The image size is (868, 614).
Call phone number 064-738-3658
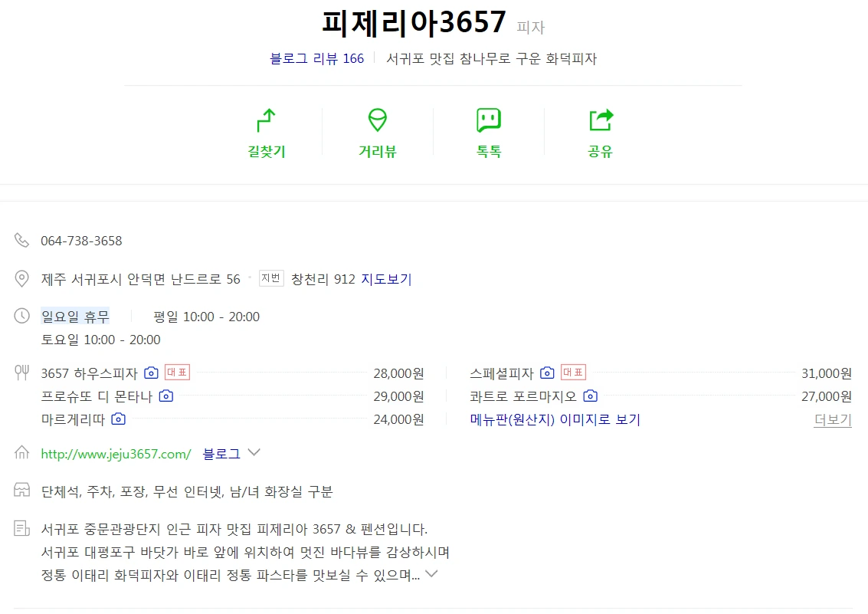click(x=81, y=241)
